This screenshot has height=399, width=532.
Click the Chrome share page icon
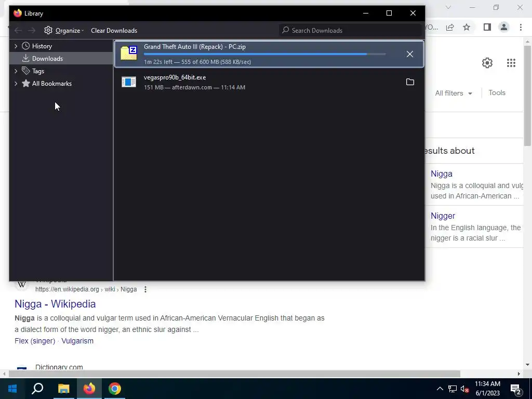[450, 27]
